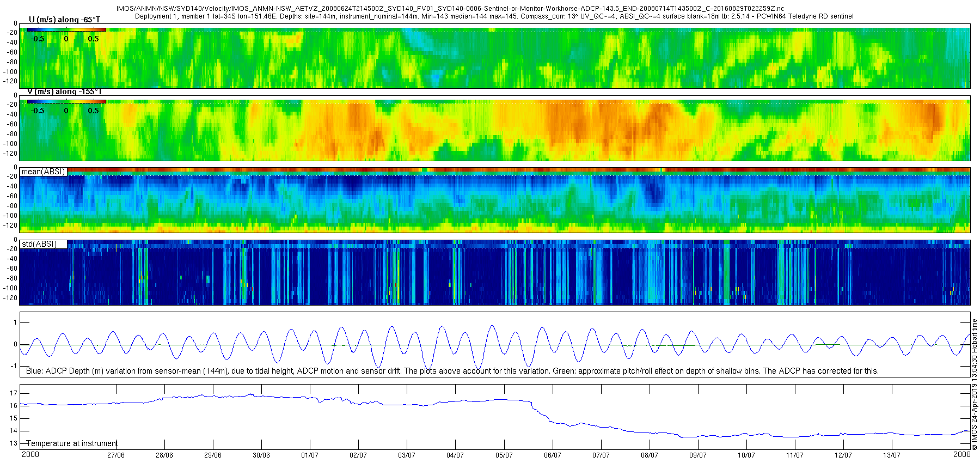Click the 13/07 date tick label
Viewport: 980px width, 463px height.
point(892,455)
